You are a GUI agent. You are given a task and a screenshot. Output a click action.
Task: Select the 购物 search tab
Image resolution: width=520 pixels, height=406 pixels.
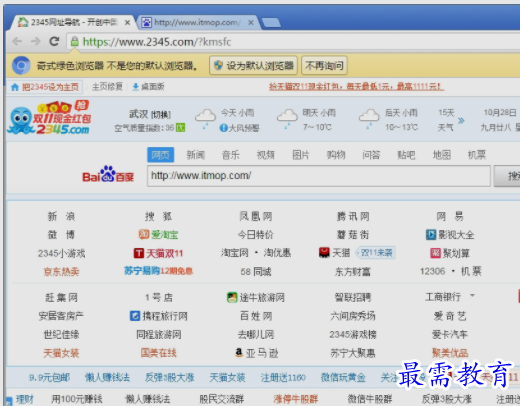point(336,155)
